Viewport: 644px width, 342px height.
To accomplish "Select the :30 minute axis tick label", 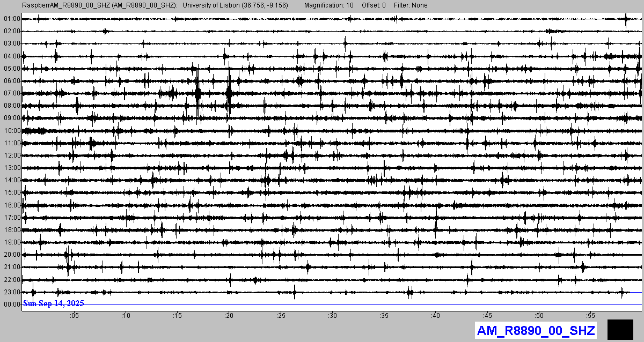I will click(x=333, y=316).
